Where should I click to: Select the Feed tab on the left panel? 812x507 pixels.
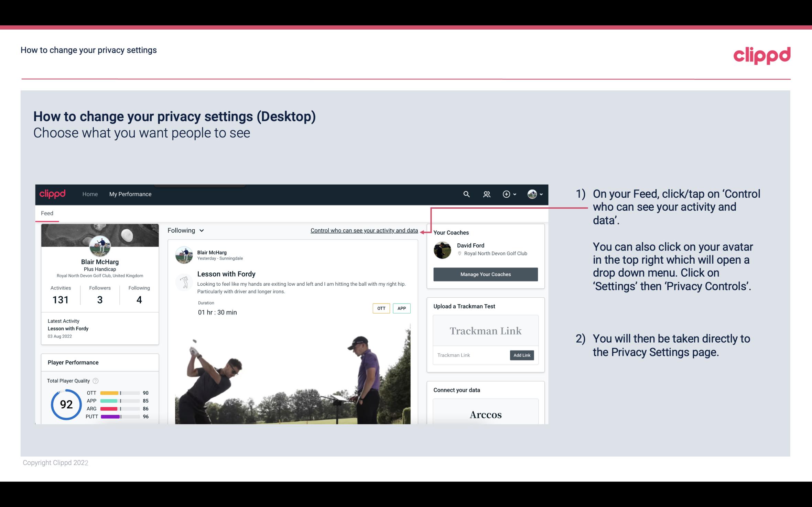point(47,213)
